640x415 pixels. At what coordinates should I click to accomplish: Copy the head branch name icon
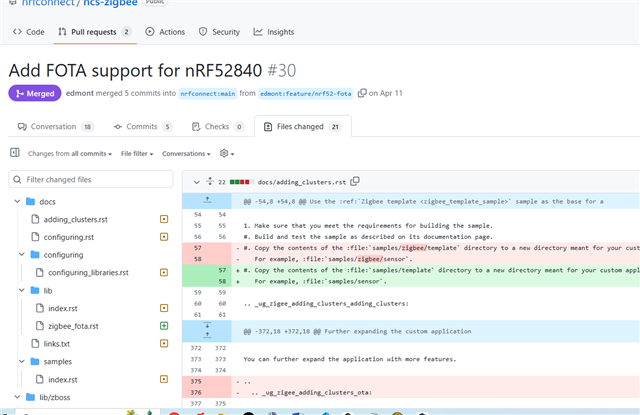[x=362, y=93]
